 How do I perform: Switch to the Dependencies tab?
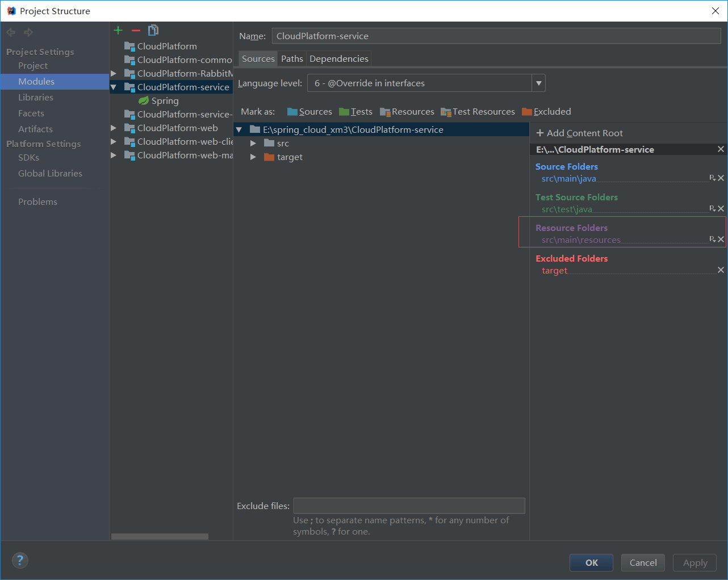click(339, 59)
